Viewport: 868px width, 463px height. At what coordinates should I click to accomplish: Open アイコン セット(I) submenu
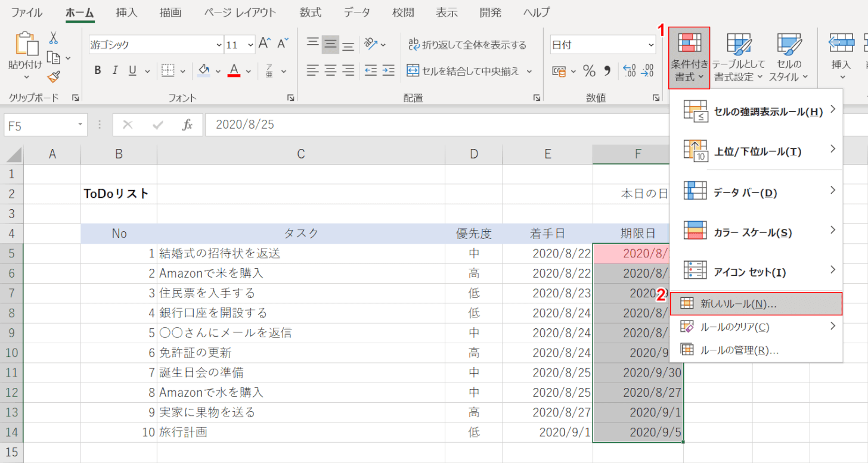[757, 272]
